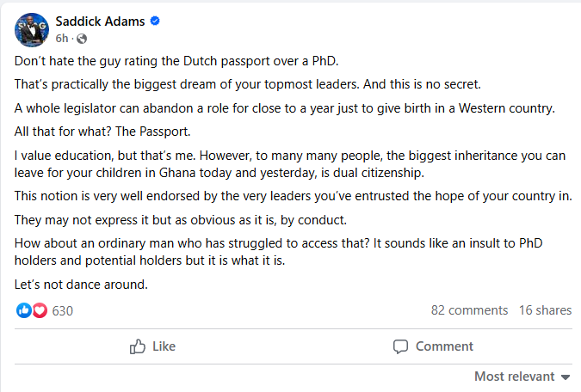
Task: Click the blue verified badge icon
Action: pos(155,21)
